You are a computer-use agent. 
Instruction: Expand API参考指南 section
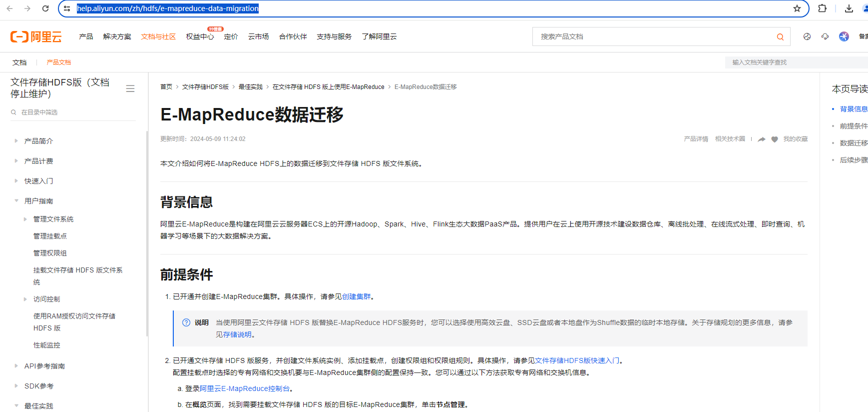tap(16, 366)
